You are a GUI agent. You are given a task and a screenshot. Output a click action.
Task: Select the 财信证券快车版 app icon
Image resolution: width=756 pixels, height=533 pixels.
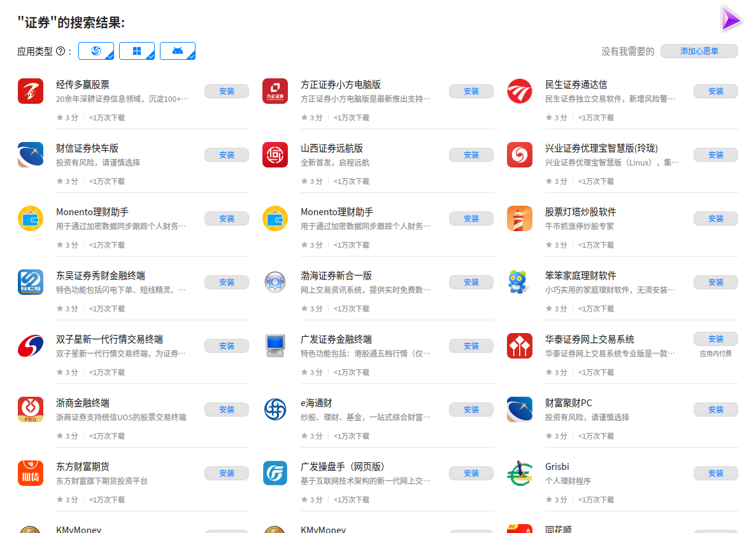[31, 155]
